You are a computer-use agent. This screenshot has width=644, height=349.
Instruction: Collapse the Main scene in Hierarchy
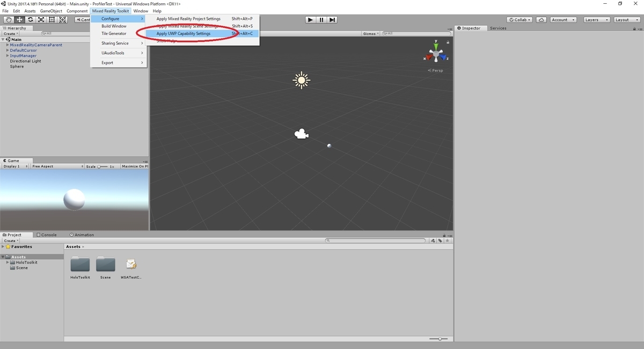[4, 39]
